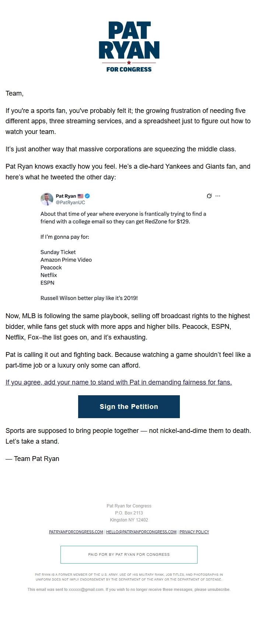The image size is (258, 644).
Task: Visit PATRYANFORCONGRESS.COM footer link
Action: (76, 532)
